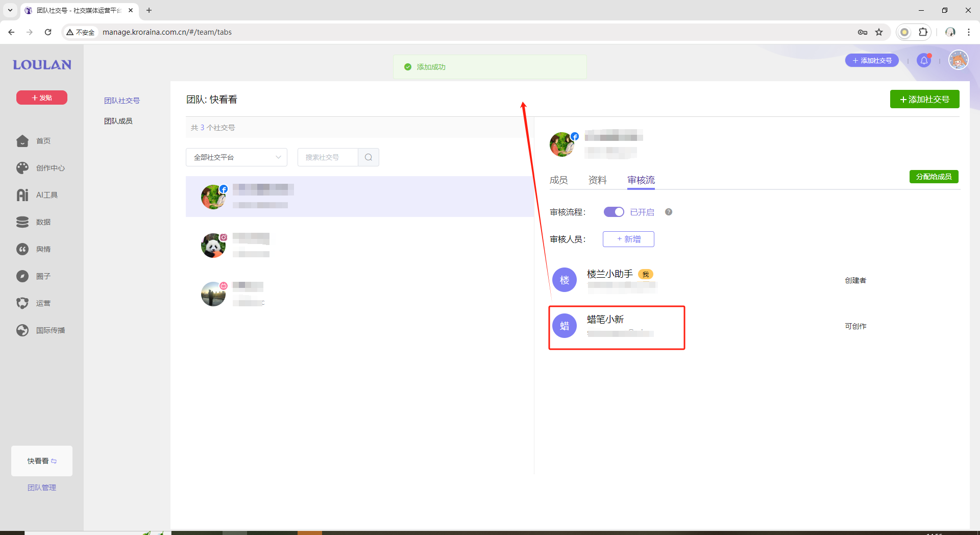The width and height of the screenshot is (980, 535).
Task: Open the 快看看 team switcher
Action: coord(42,461)
